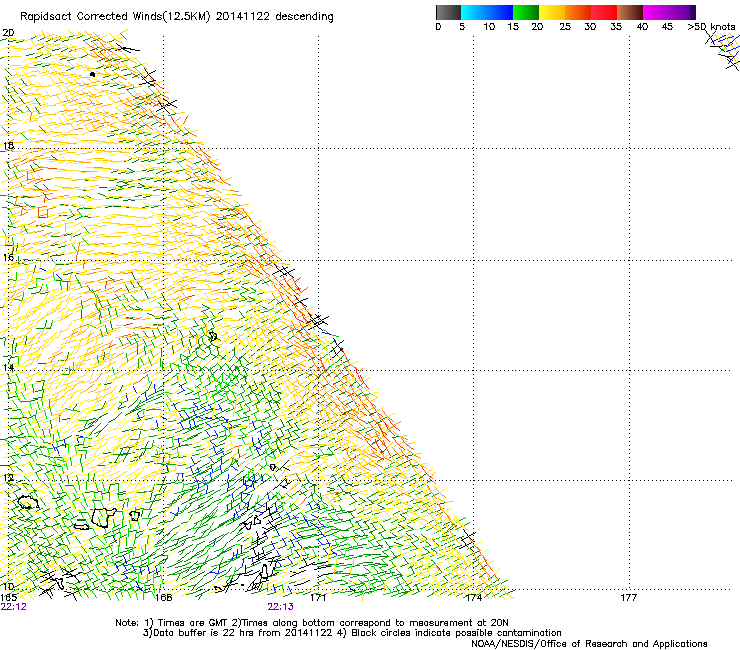The image size is (740, 650).
Task: Click the '40' label under the color scale
Action: coord(642,27)
